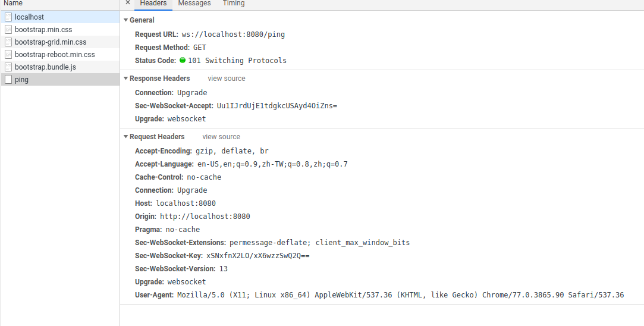Collapse the Request Headers section
644x326 pixels.
tap(126, 137)
